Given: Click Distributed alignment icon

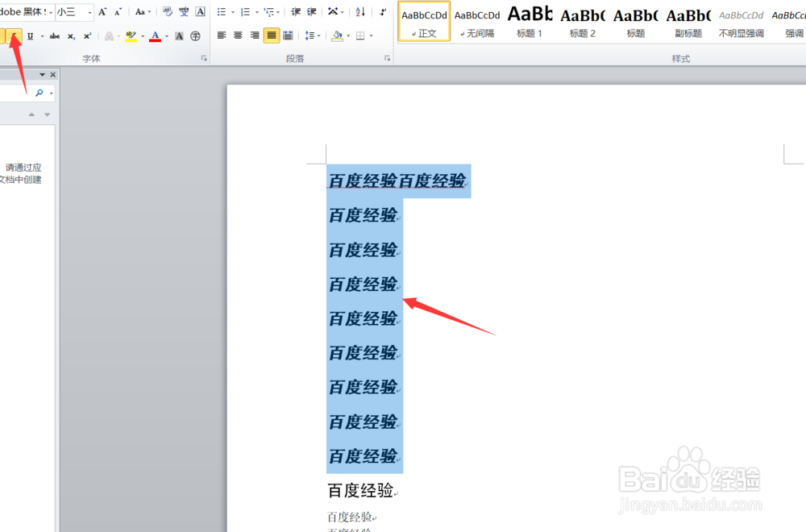Looking at the screenshot, I should pyautogui.click(x=288, y=35).
